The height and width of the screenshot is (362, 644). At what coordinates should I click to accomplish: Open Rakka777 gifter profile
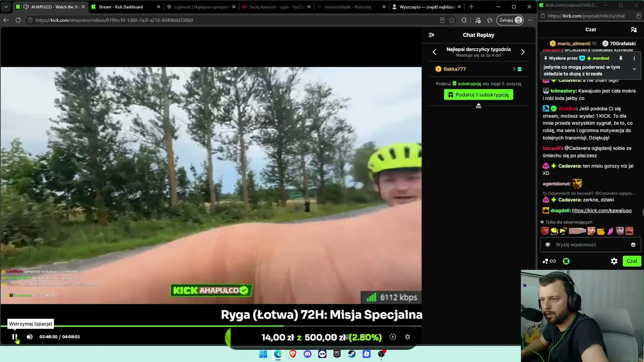point(454,69)
